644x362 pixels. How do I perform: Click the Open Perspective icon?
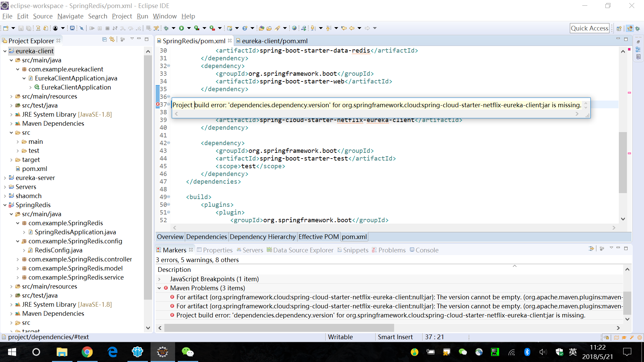click(x=619, y=28)
